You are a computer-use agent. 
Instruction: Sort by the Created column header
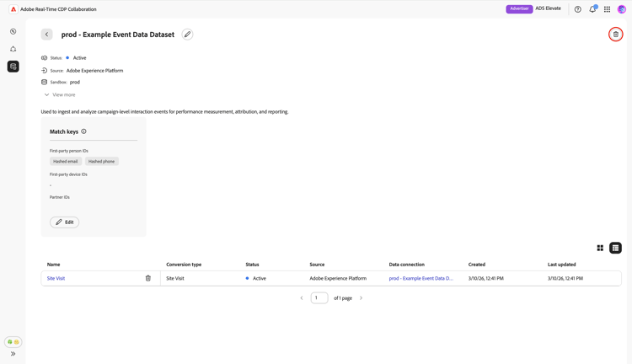(x=477, y=265)
